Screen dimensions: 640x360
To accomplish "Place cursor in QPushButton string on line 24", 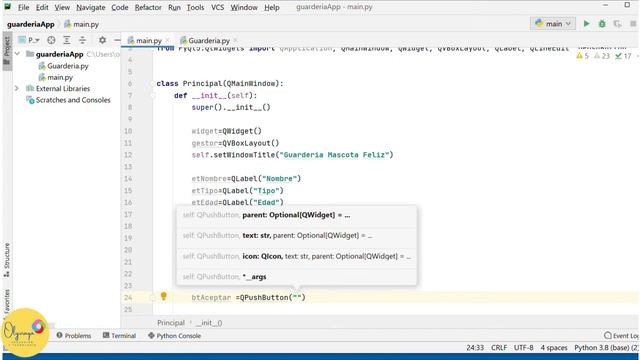I will [298, 298].
